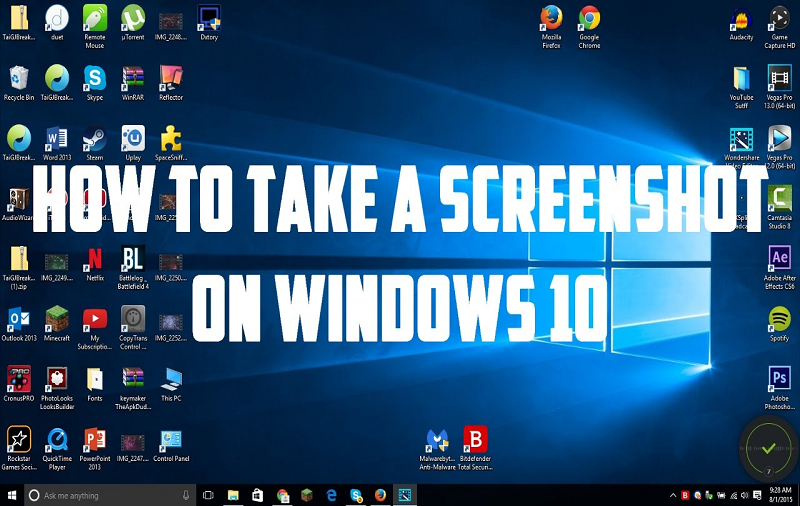Viewport: 800px width, 506px height.
Task: Open File Explorer from the taskbar
Action: [233, 495]
